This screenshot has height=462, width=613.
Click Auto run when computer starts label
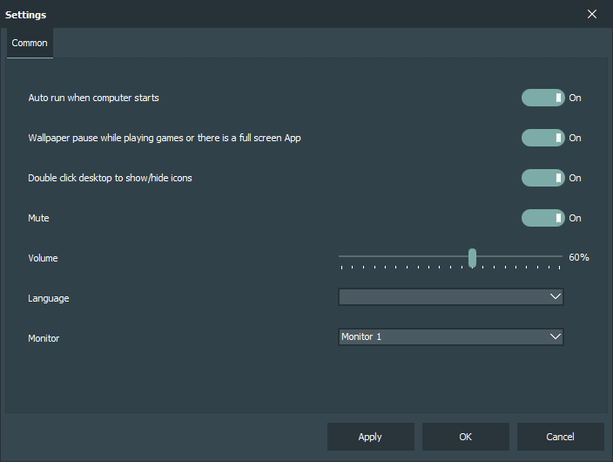point(93,98)
